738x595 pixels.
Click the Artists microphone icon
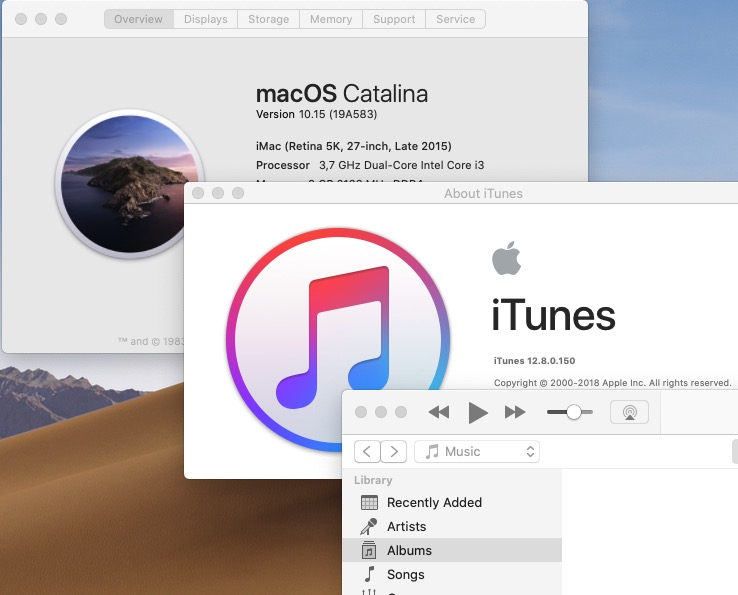pos(369,526)
